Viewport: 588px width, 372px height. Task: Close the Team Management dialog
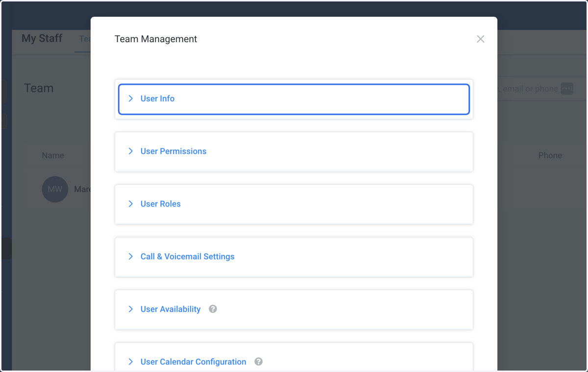coord(480,39)
